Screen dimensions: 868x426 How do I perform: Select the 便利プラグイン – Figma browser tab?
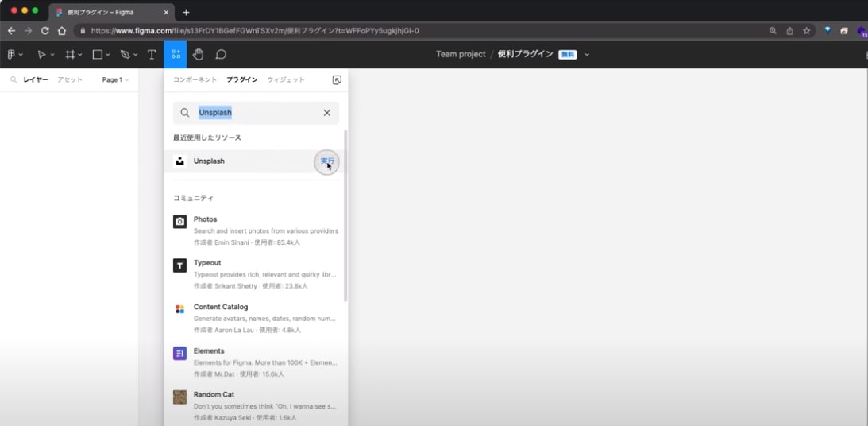[110, 12]
